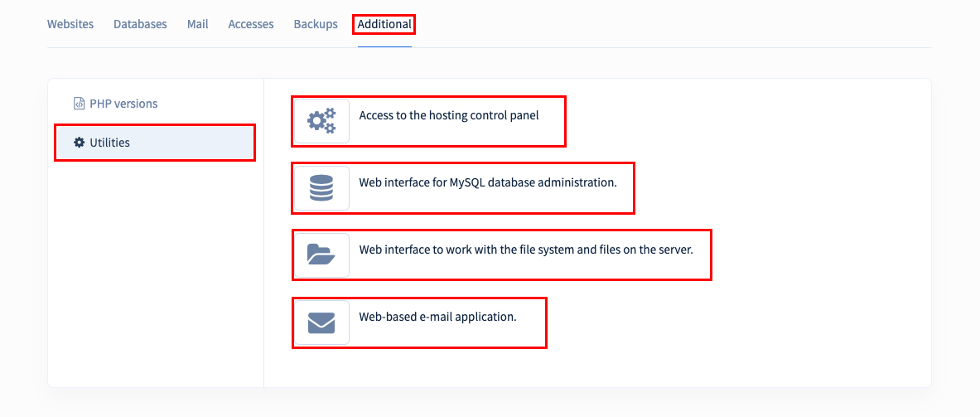
Task: Open the file manager folder icon
Action: [321, 255]
